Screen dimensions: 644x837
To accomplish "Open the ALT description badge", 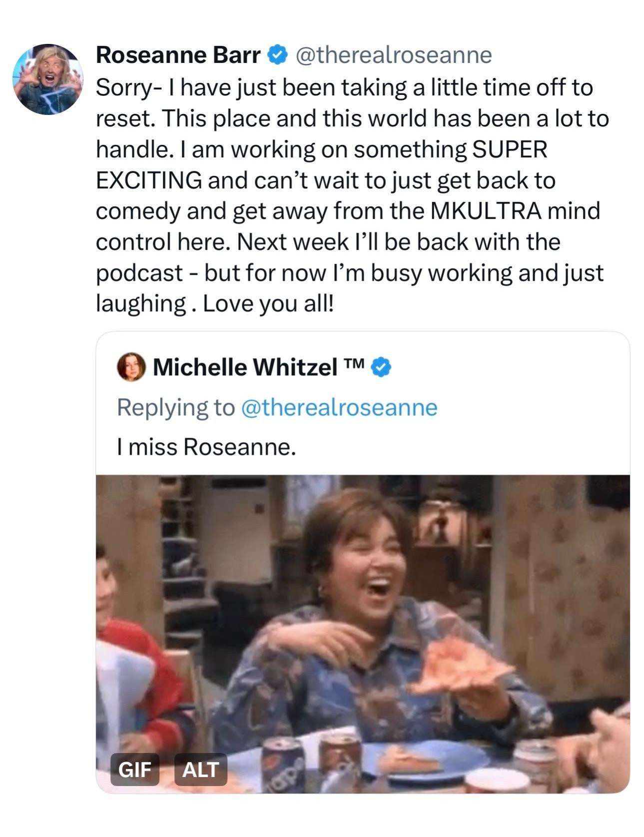I will [x=200, y=769].
